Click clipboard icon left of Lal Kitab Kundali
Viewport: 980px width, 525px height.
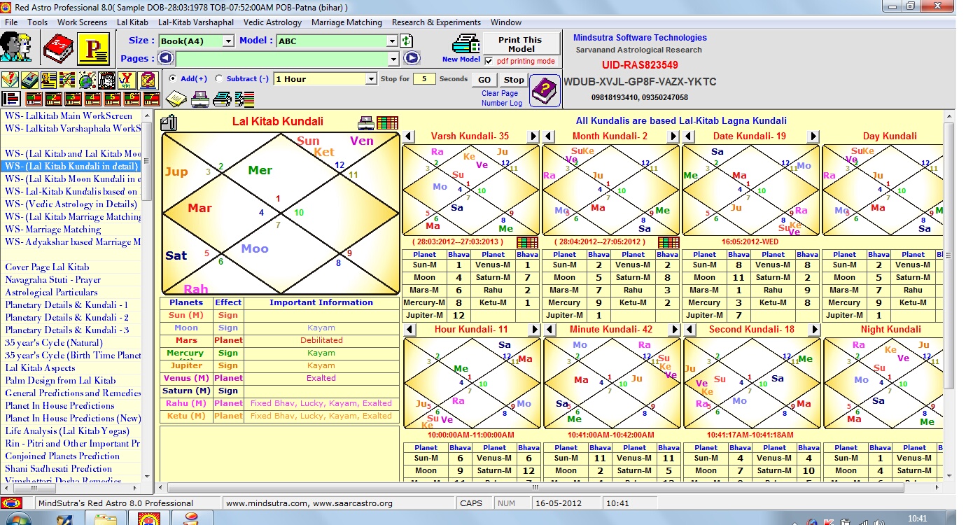(169, 123)
